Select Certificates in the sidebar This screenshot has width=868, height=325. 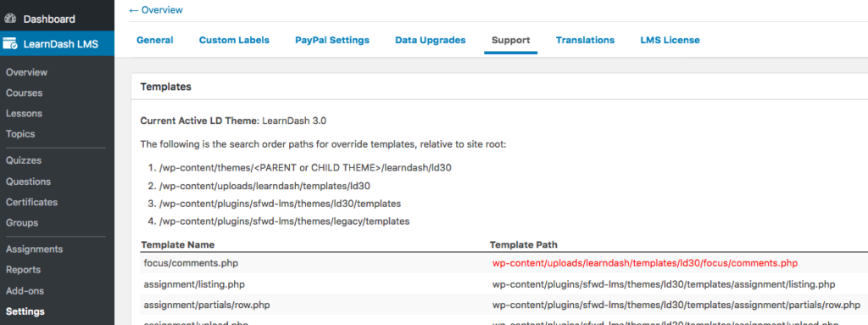click(x=31, y=202)
